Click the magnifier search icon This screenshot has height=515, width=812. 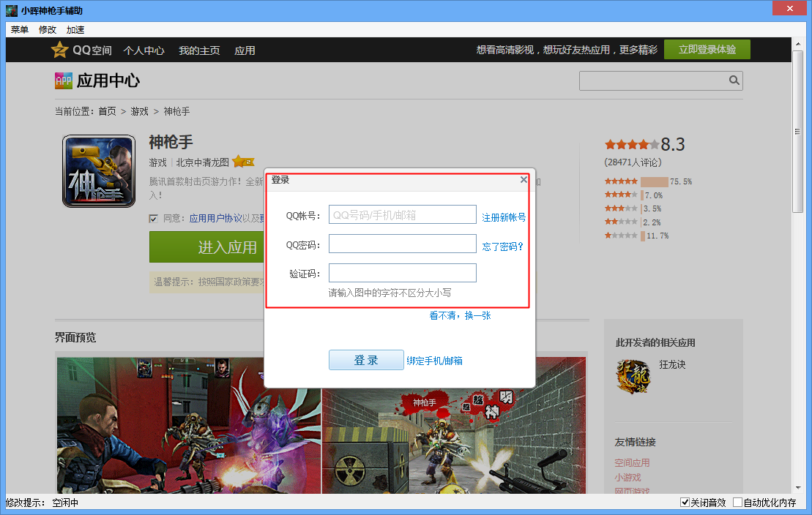click(734, 80)
